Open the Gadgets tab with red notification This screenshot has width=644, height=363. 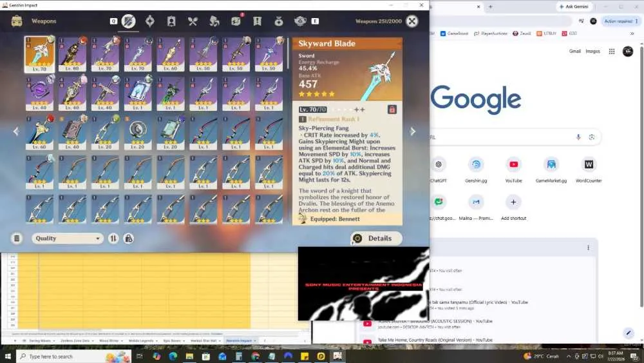(236, 21)
